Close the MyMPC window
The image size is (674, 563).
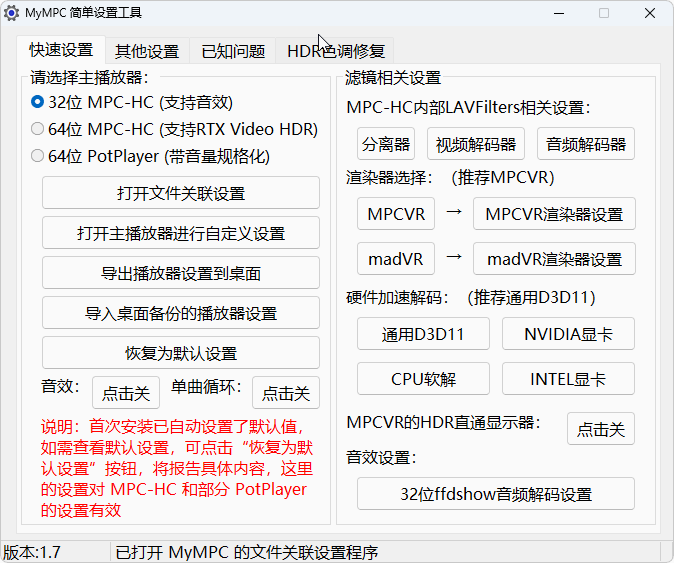650,13
